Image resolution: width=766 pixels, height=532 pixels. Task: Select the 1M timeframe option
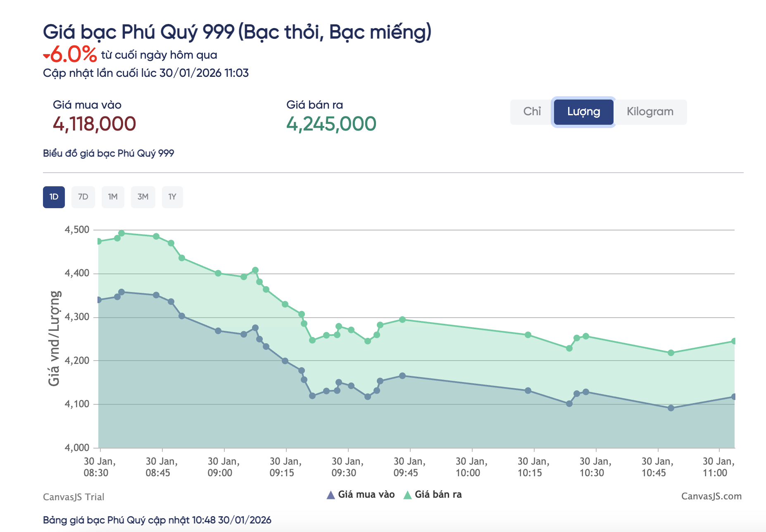click(113, 197)
